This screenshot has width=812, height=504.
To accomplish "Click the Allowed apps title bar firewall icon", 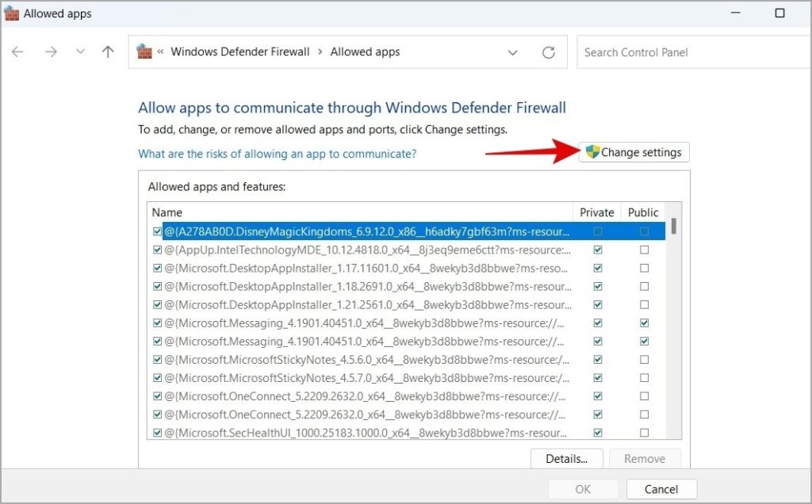I will click(11, 13).
